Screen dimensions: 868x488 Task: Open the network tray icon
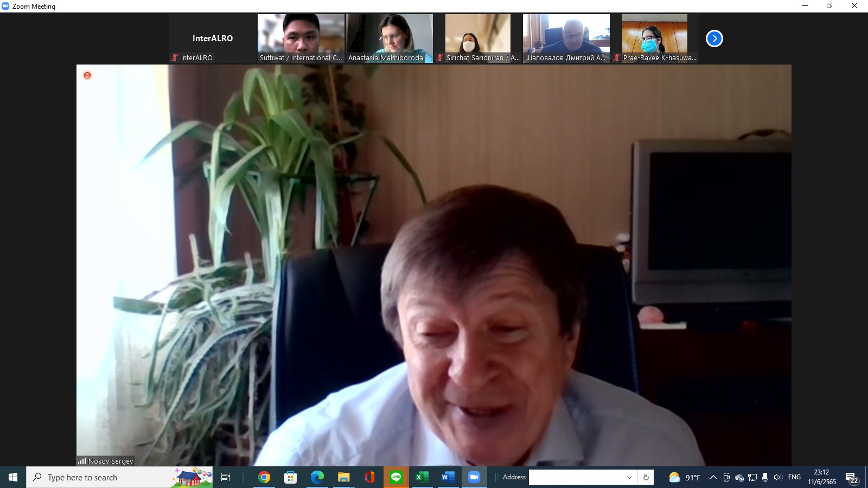coord(752,477)
